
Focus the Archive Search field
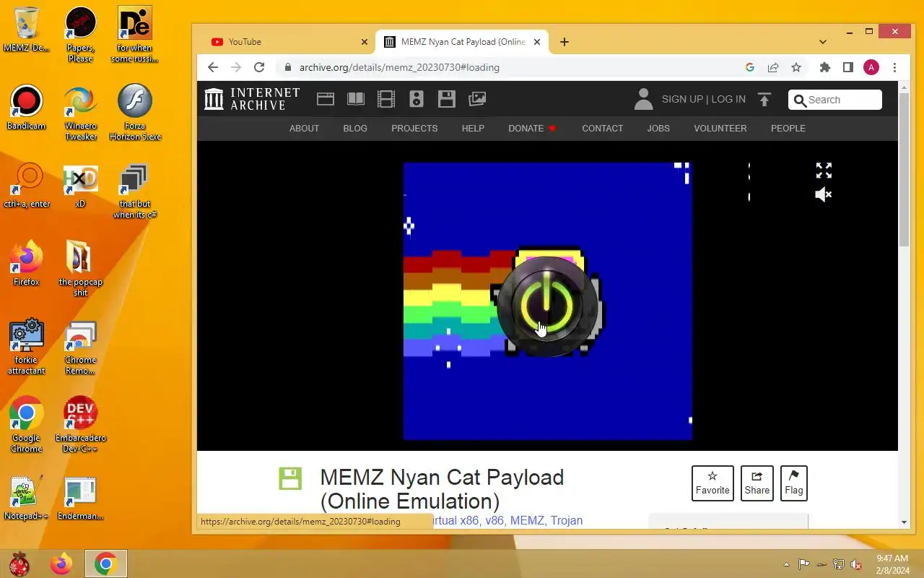tap(835, 100)
